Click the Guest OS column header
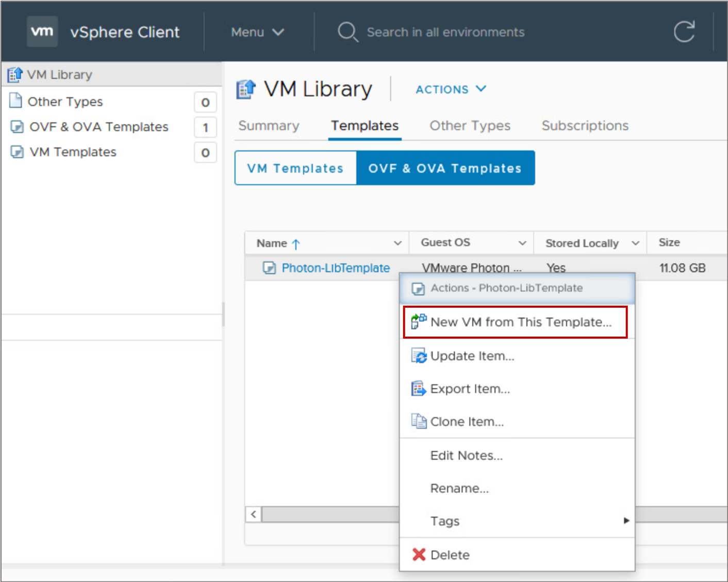728x582 pixels. point(471,243)
